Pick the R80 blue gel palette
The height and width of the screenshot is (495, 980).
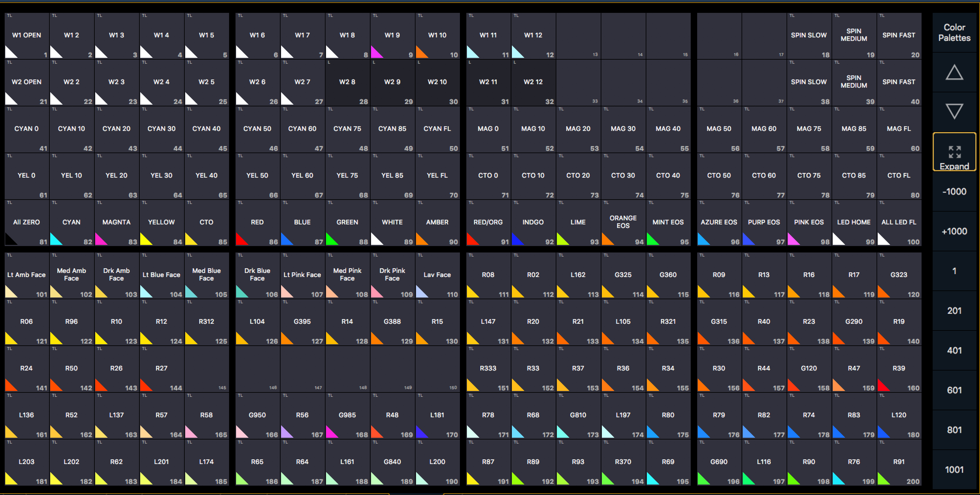[x=668, y=416]
